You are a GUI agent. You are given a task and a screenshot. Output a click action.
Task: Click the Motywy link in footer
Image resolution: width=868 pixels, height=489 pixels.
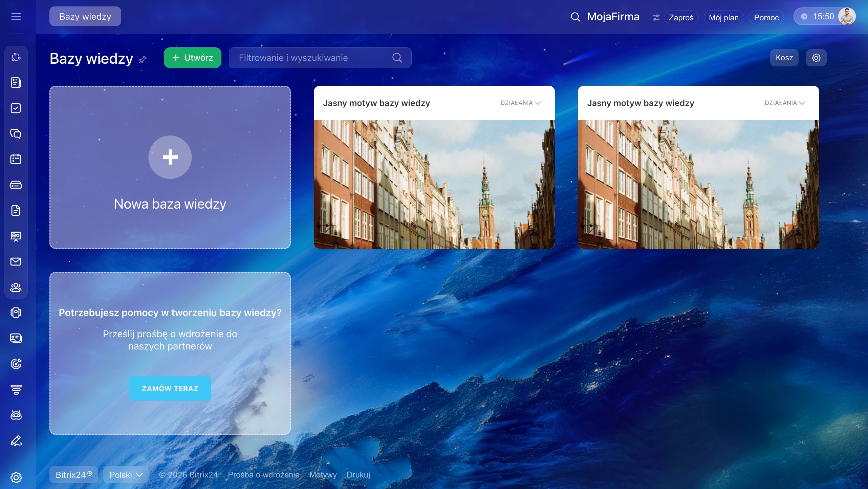pos(323,475)
